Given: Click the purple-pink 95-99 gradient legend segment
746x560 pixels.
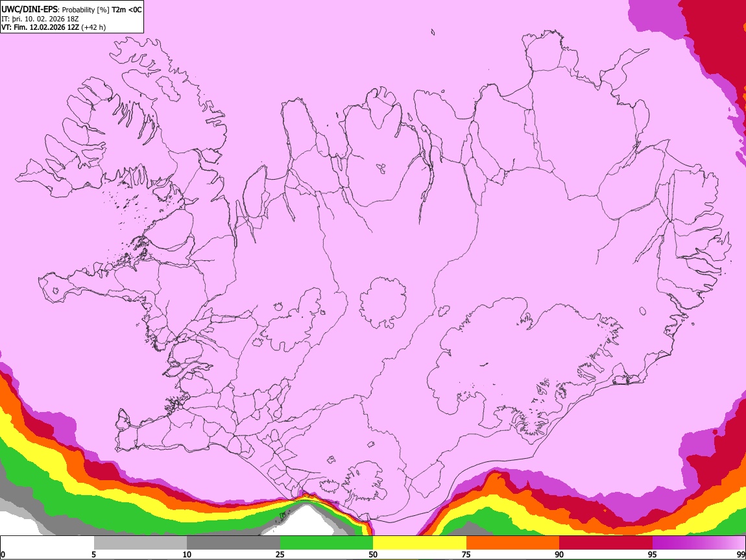Looking at the screenshot, I should [699, 543].
